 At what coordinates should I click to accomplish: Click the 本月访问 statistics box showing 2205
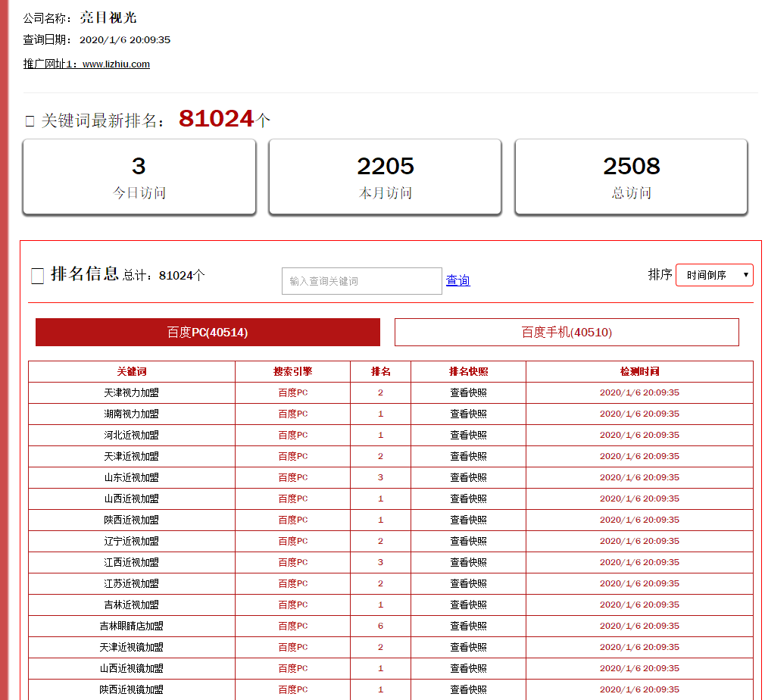click(385, 177)
